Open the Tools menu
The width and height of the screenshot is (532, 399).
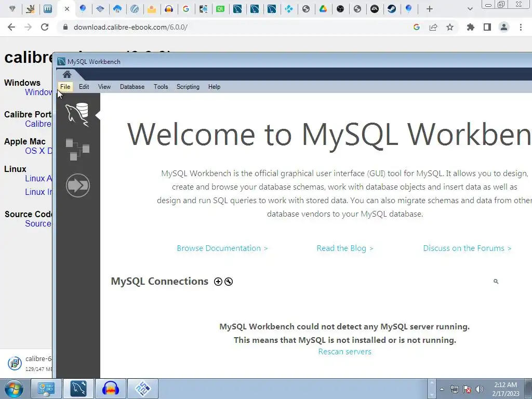(161, 87)
